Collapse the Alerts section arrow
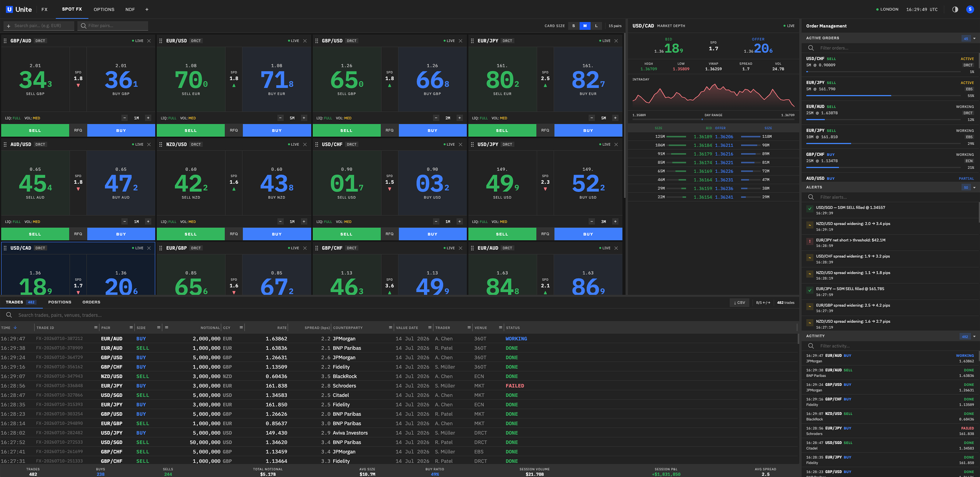Image resolution: width=980 pixels, height=477 pixels. (x=974, y=188)
